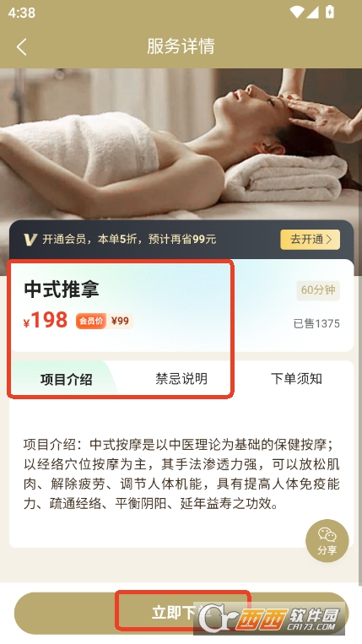Tap the 会员价 orange badge
The image size is (362, 644).
[90, 321]
